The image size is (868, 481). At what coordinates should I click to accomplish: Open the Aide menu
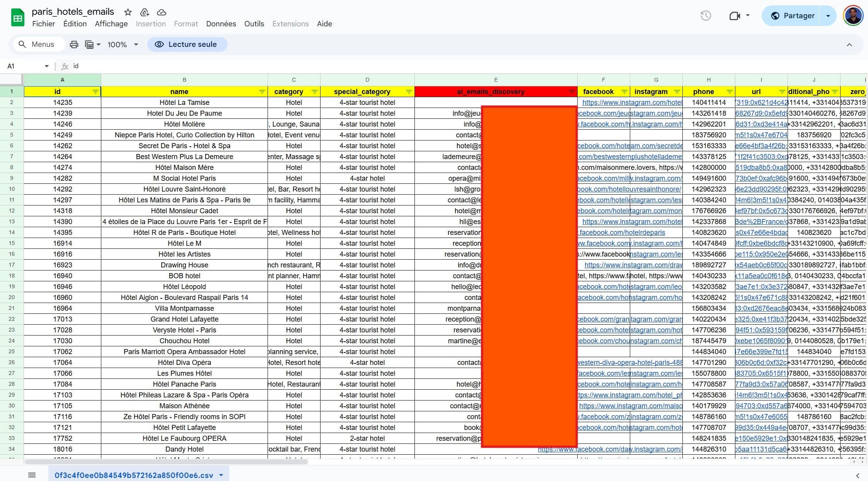click(324, 24)
